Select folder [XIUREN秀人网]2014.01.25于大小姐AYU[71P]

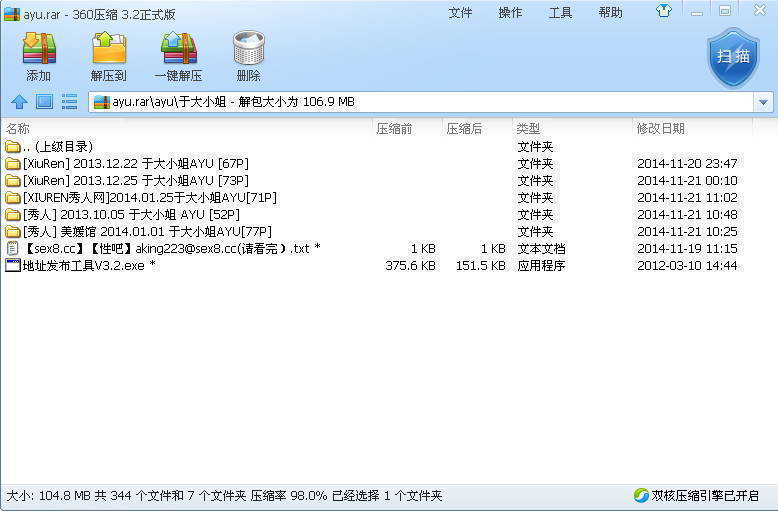(150, 197)
